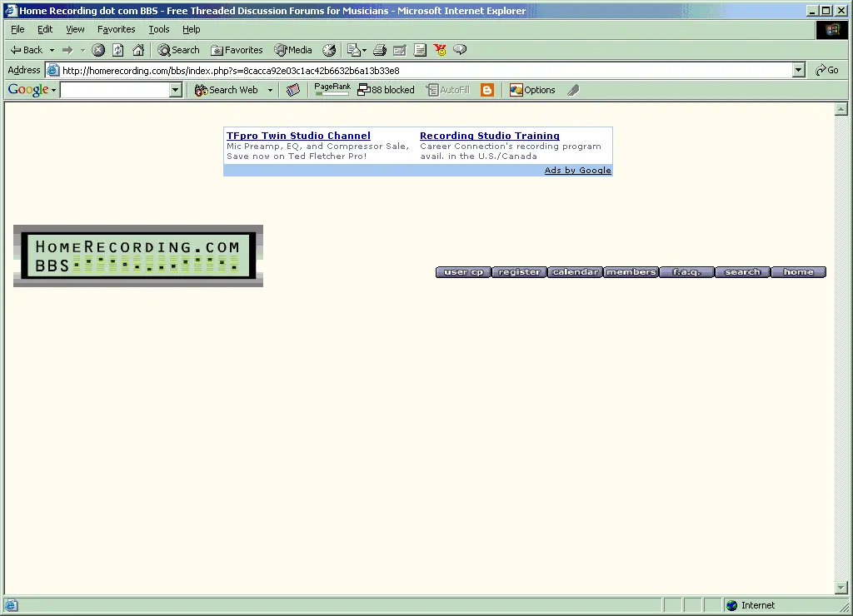Open the View menu
The height and width of the screenshot is (616, 853).
pyautogui.click(x=75, y=29)
